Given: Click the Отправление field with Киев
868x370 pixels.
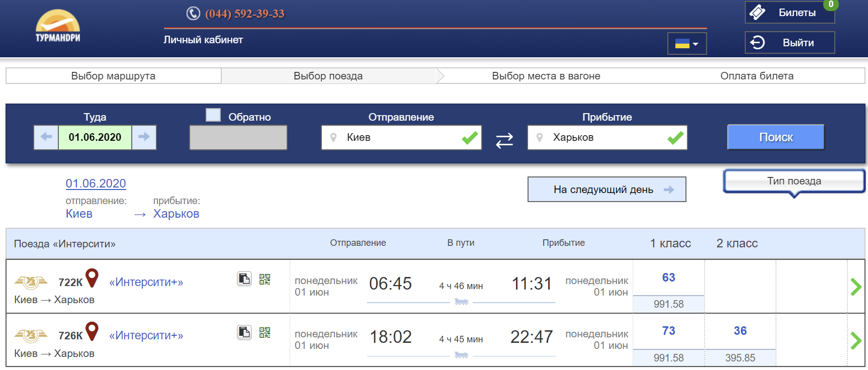Looking at the screenshot, I should pos(401,137).
